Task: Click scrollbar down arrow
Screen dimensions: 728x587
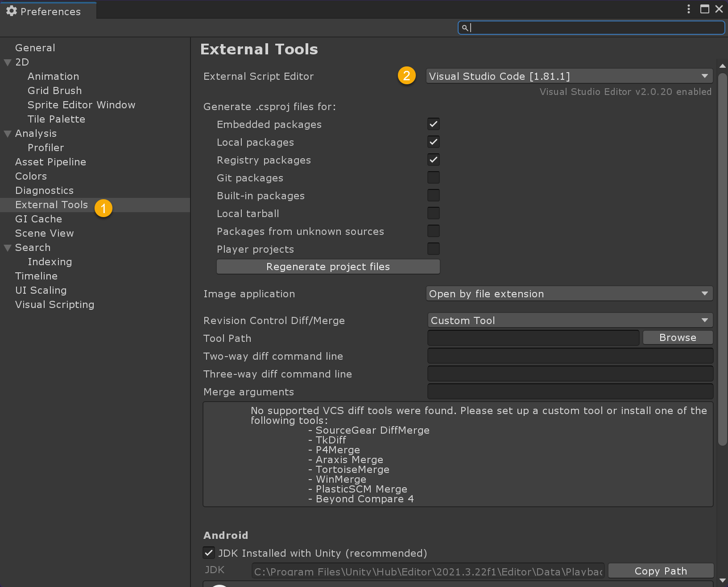Action: point(723,580)
